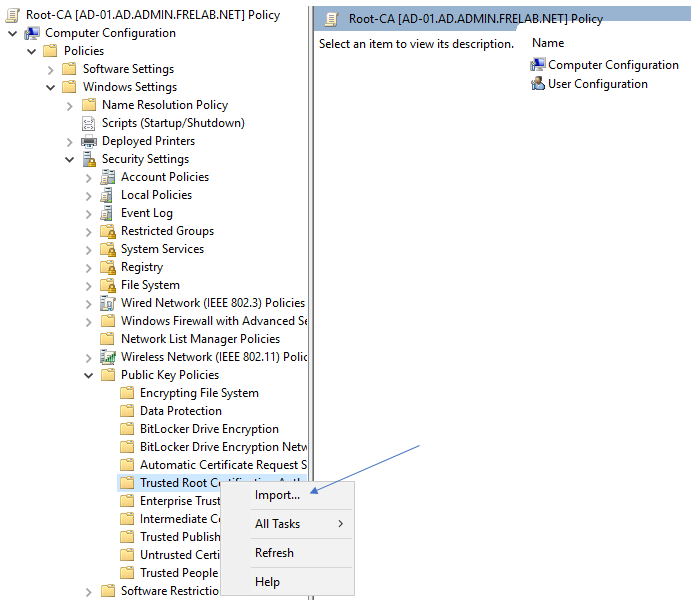Screen dimensions: 691x600
Task: Click the Name column header
Action: [x=548, y=43]
